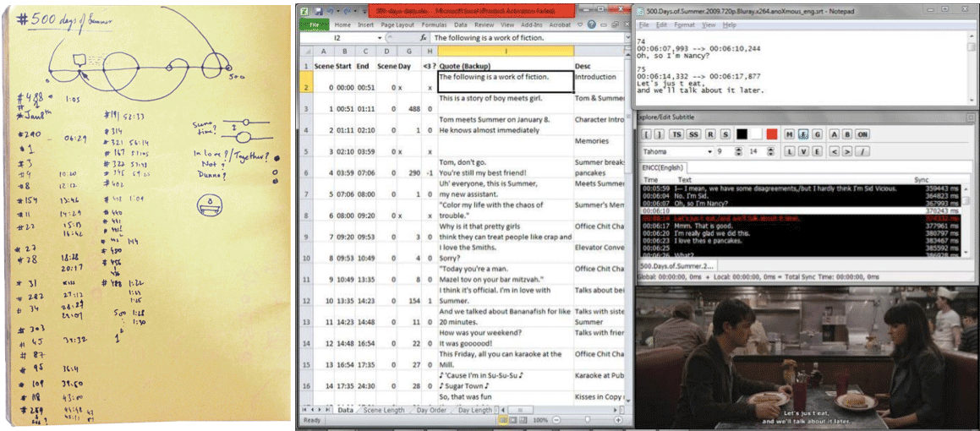Screen dimensions: 980x431
Task: Switch to the Scene Length sheet tab
Action: click(x=384, y=411)
